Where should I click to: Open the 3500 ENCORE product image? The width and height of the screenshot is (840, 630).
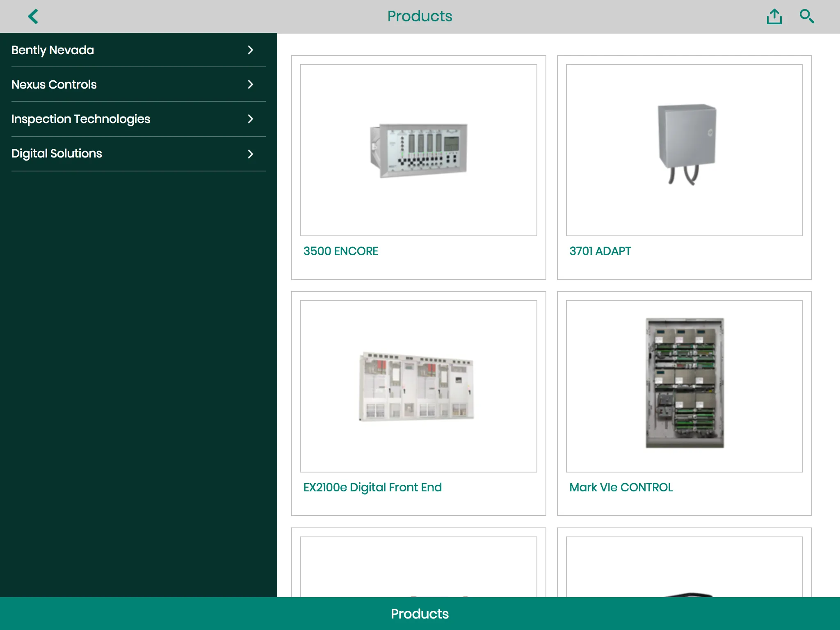(x=418, y=150)
